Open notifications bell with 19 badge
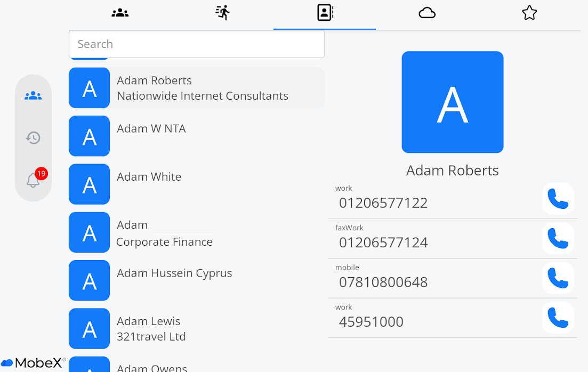 [x=33, y=180]
